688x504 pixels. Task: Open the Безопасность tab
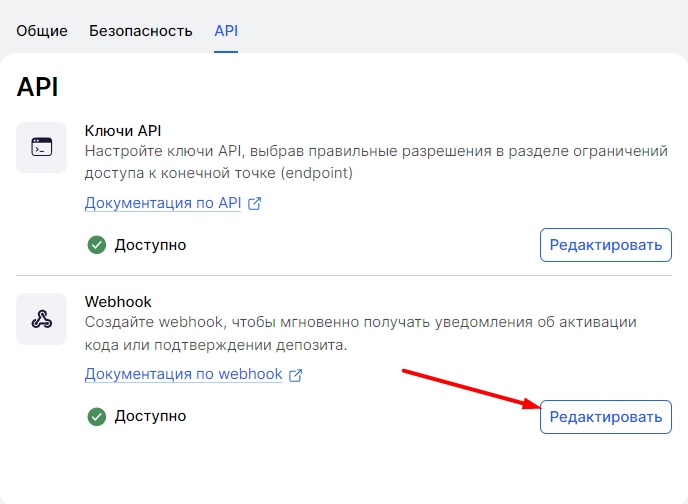[x=140, y=31]
